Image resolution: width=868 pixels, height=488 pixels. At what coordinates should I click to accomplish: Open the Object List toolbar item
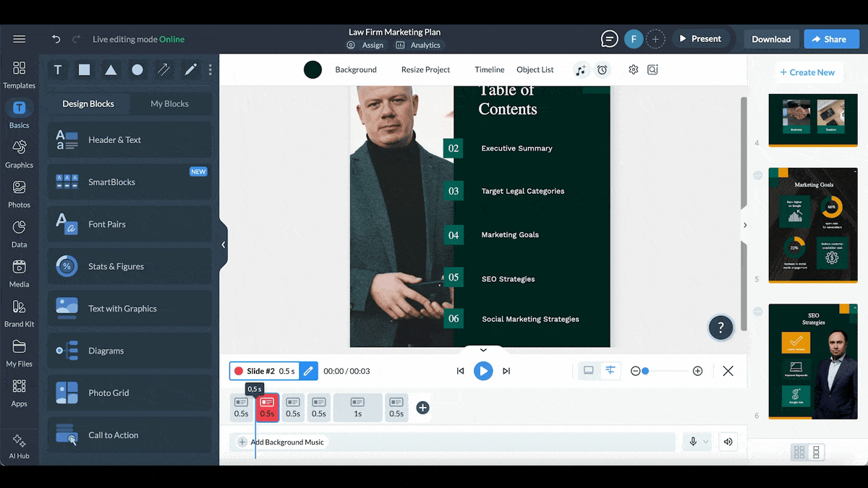pyautogui.click(x=535, y=70)
